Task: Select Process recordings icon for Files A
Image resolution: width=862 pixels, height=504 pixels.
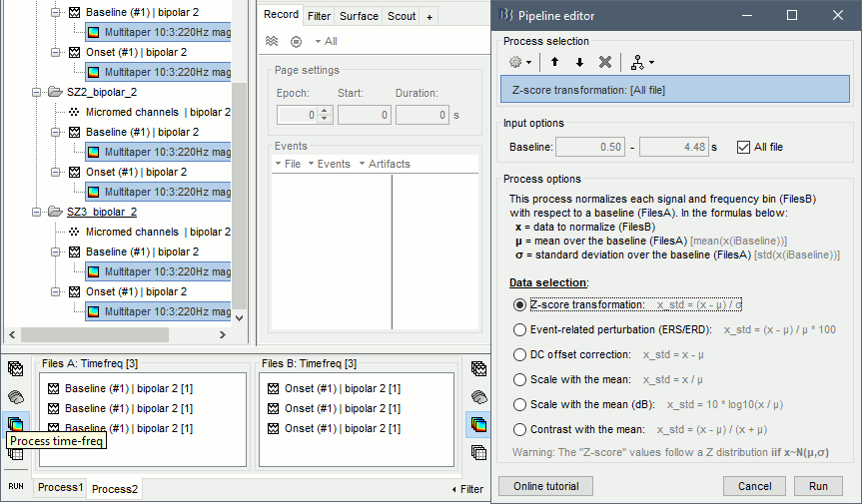Action: coord(16,368)
